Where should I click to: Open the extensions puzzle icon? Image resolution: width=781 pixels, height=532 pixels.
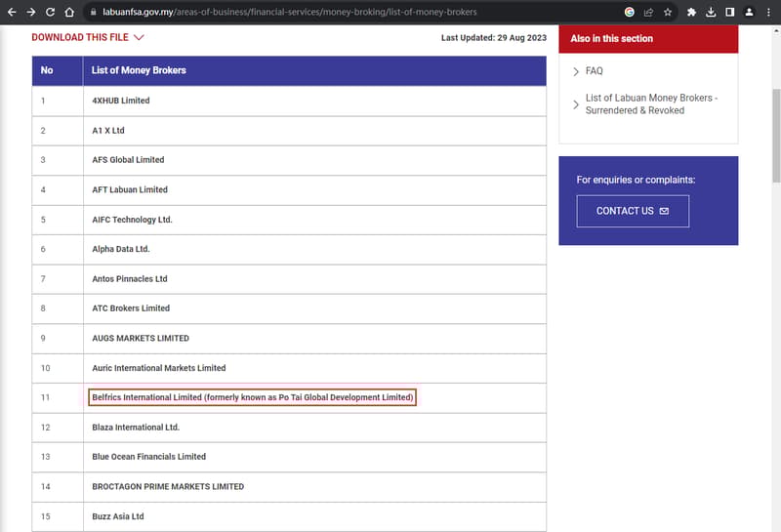tap(692, 12)
